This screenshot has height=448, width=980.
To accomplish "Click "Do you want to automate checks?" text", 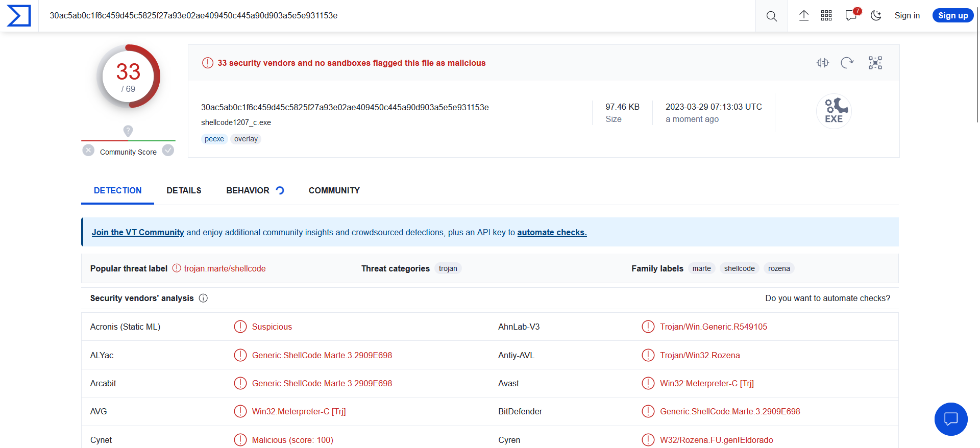I will 827,298.
